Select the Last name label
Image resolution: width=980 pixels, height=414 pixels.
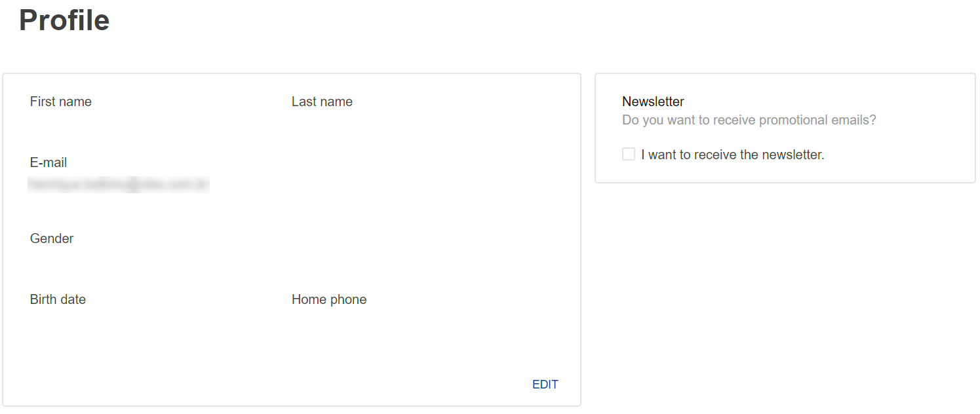[322, 102]
